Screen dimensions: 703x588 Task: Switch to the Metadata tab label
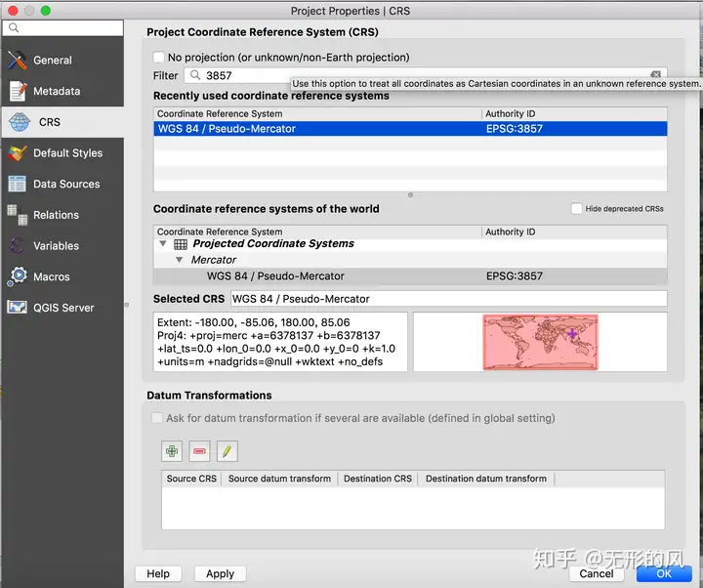(x=57, y=91)
